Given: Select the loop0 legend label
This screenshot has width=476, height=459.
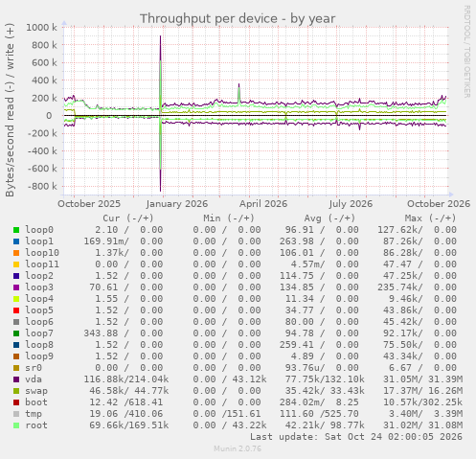Looking at the screenshot, I should pos(39,230).
